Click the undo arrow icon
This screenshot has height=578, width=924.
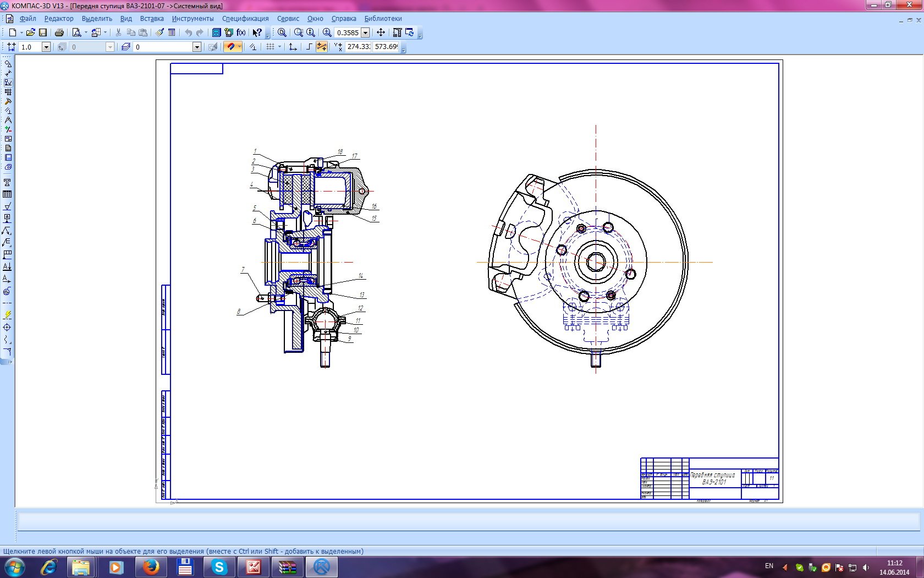[188, 32]
